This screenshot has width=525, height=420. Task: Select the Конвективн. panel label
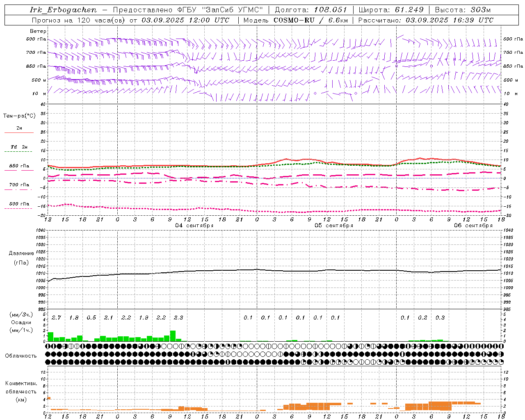click(x=21, y=383)
